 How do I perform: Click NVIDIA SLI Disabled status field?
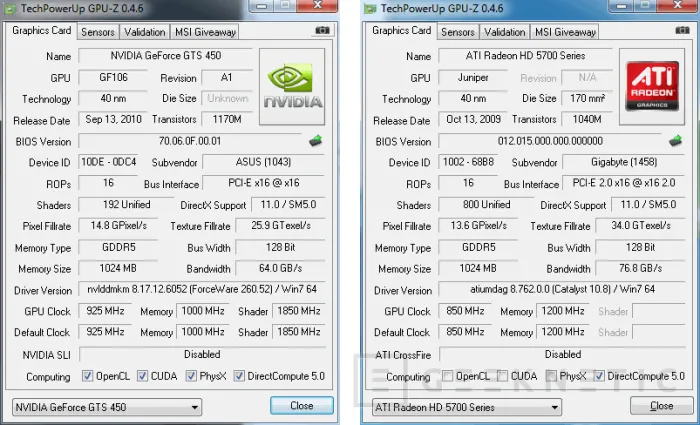[x=202, y=354]
